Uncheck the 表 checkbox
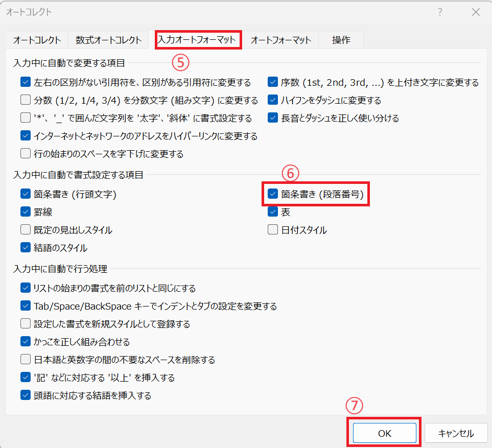The width and height of the screenshot is (492, 448). [x=273, y=212]
